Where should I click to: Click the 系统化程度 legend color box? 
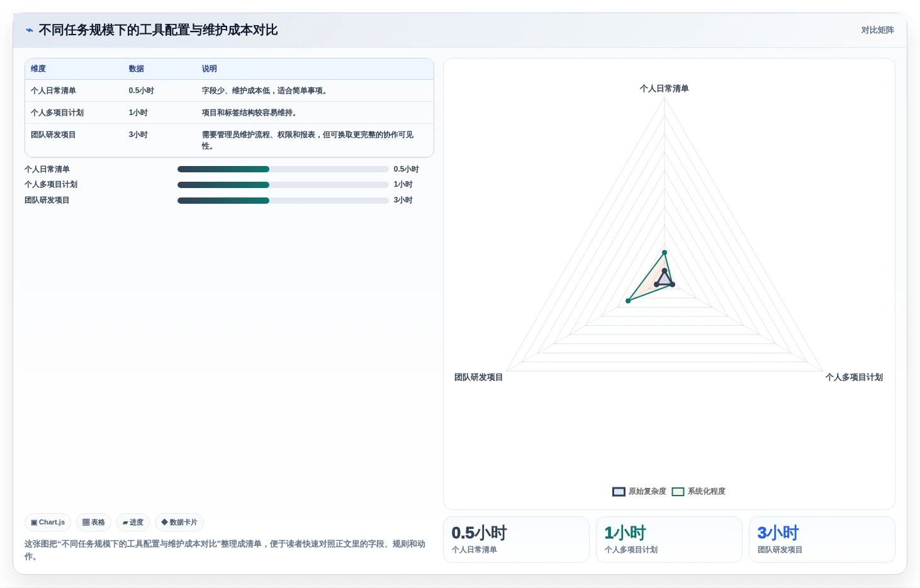678,492
